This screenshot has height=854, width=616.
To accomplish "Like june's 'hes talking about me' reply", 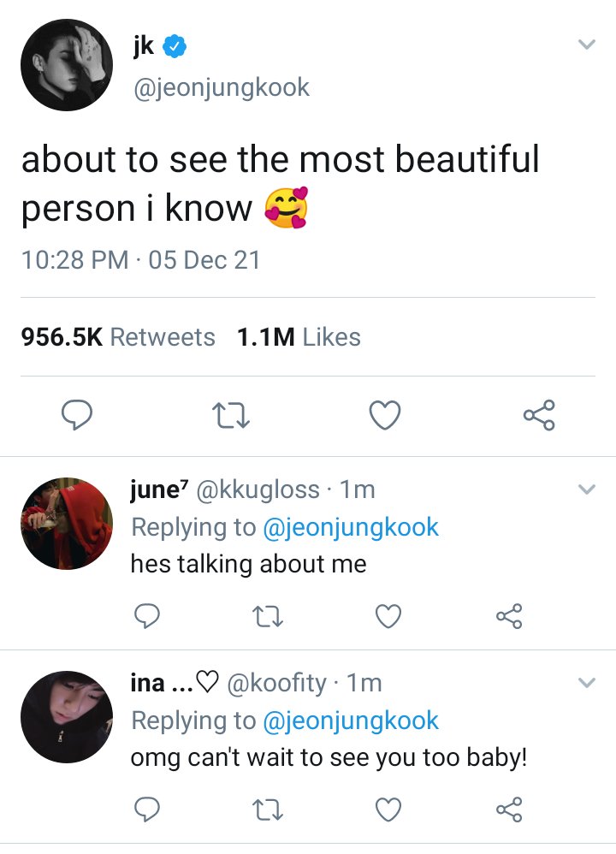I will pos(388,616).
